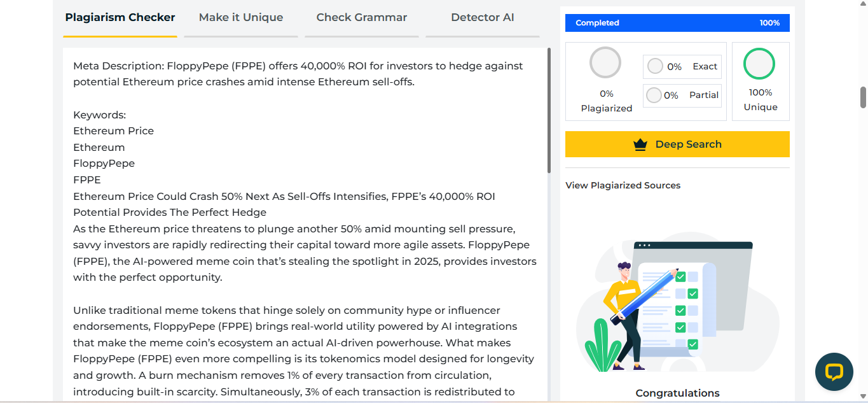This screenshot has width=868, height=403.
Task: Click the "Congratulations" heading
Action: (678, 393)
